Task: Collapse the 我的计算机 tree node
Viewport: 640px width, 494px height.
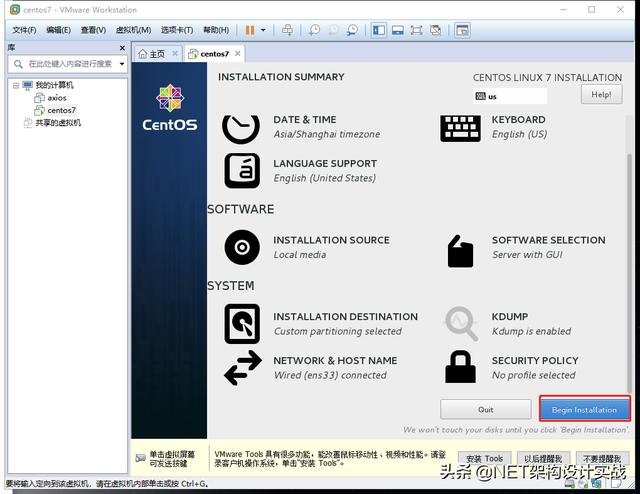Action: [16, 86]
